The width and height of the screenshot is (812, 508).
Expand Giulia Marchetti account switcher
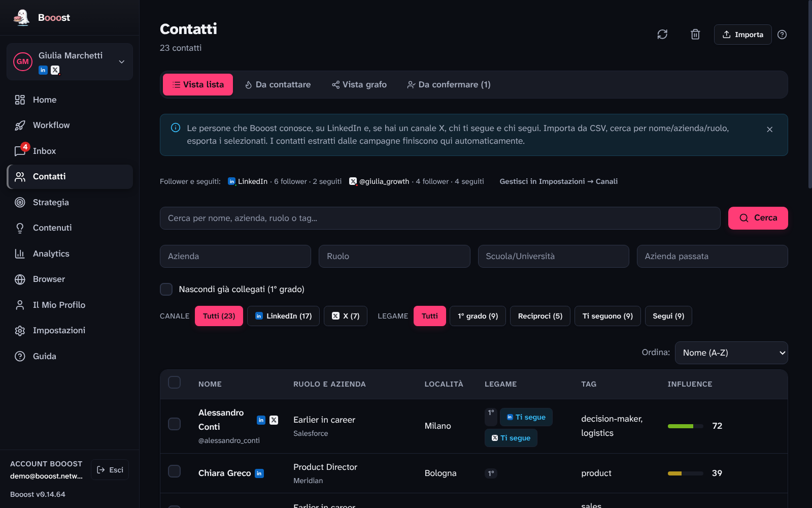click(70, 61)
